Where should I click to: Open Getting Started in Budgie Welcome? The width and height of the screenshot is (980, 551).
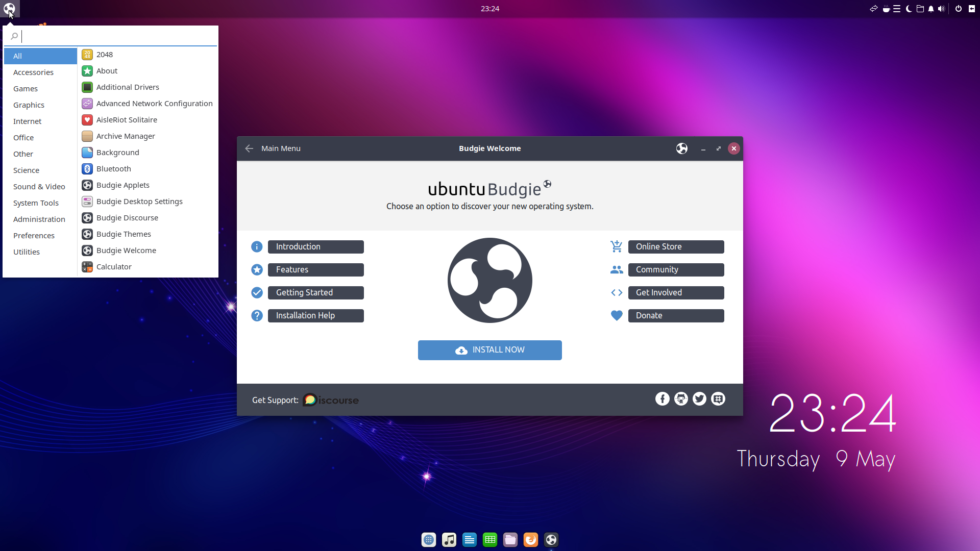[x=315, y=293]
